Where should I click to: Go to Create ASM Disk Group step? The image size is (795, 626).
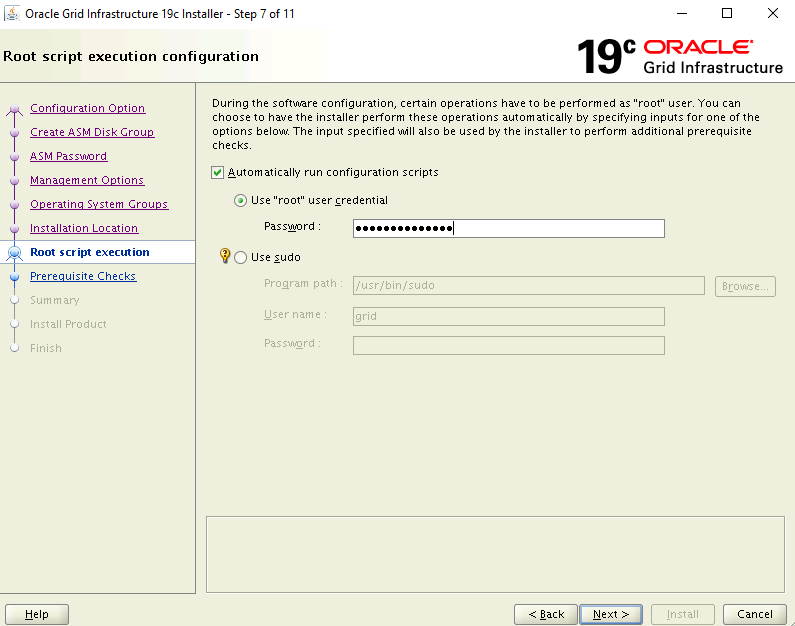[92, 132]
